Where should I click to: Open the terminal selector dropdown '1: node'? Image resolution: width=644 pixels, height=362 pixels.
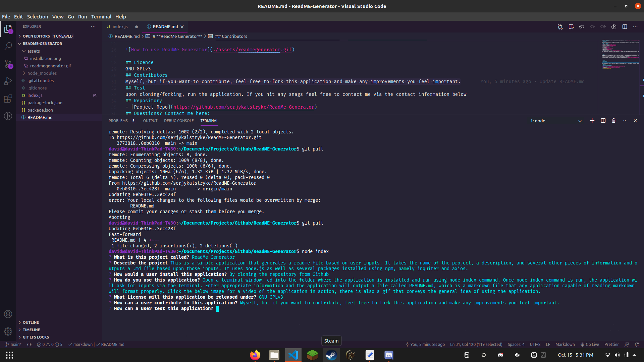click(x=555, y=121)
